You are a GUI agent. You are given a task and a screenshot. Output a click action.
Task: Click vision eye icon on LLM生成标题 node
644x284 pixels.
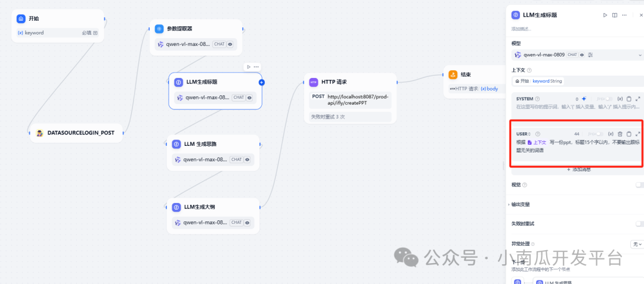[x=250, y=98]
